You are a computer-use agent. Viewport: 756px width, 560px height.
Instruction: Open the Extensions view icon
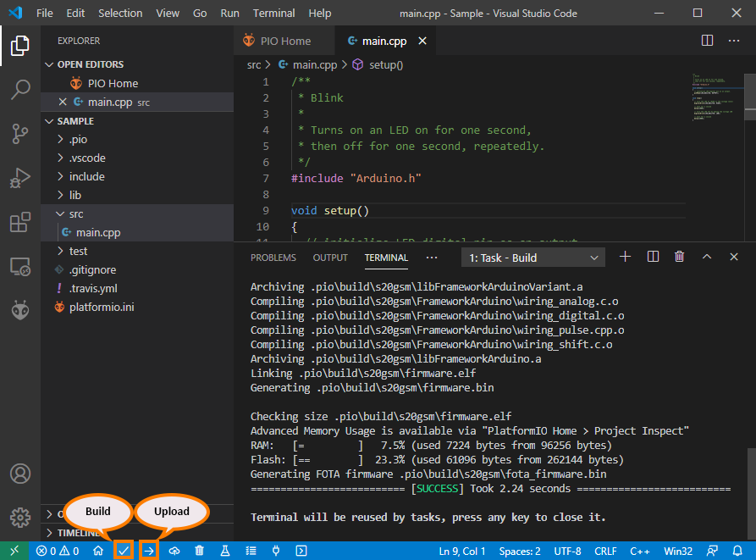[x=19, y=222]
